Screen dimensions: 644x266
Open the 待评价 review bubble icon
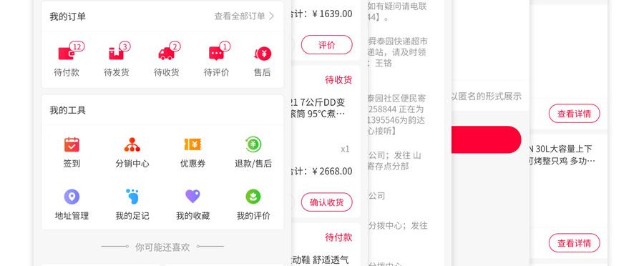(x=216, y=54)
